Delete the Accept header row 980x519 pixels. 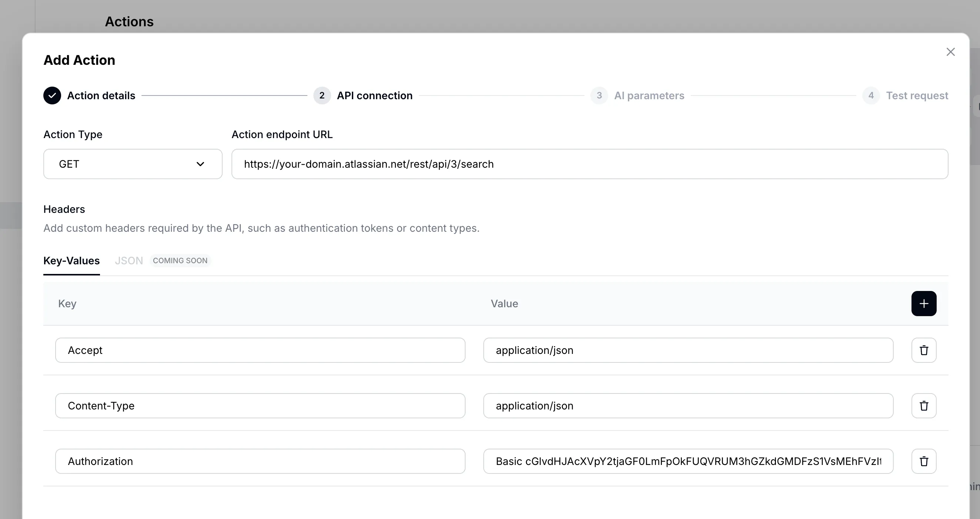(x=924, y=350)
